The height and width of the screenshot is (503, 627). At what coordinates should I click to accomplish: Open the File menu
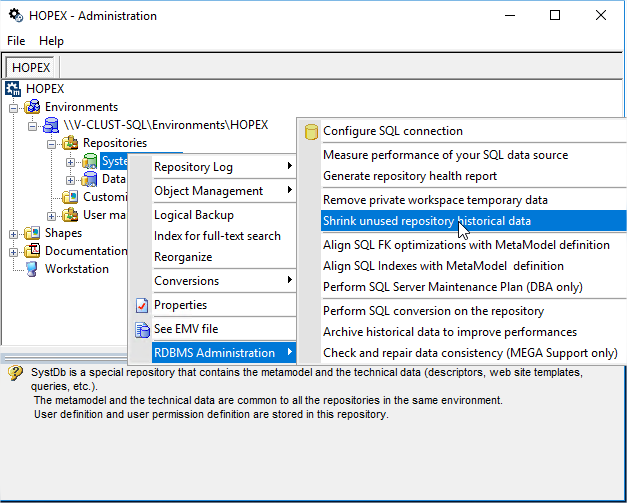point(17,41)
